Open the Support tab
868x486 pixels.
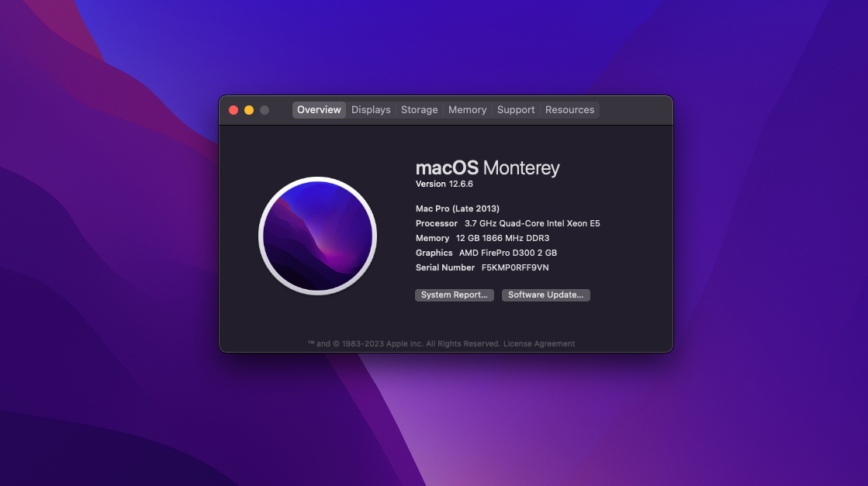click(516, 109)
